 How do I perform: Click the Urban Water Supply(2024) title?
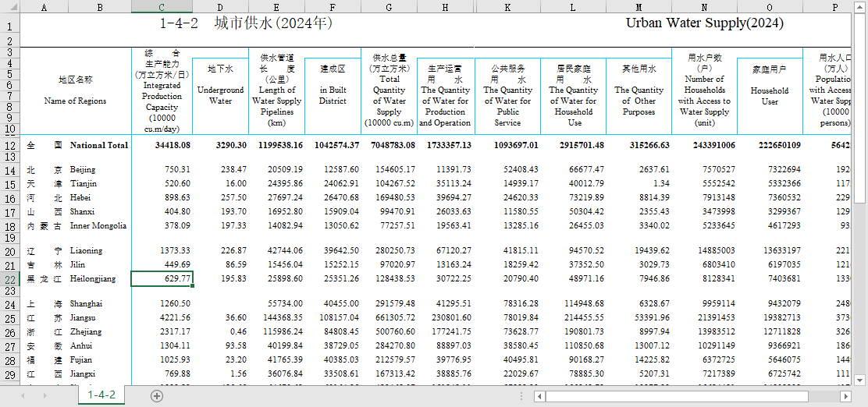pos(705,23)
